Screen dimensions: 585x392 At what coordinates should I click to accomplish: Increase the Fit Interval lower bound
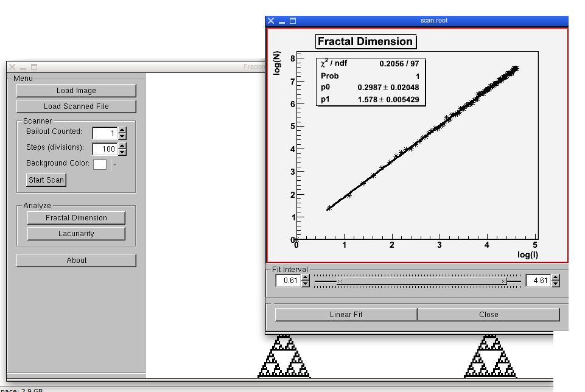306,278
